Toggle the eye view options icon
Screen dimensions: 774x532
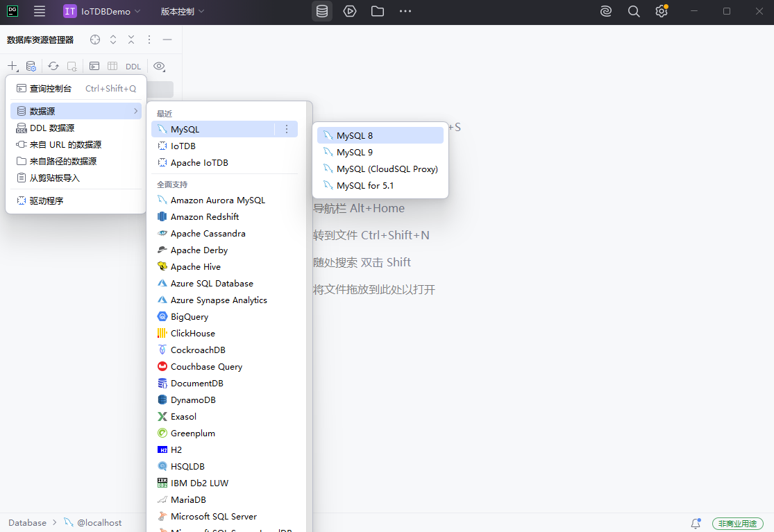point(159,67)
